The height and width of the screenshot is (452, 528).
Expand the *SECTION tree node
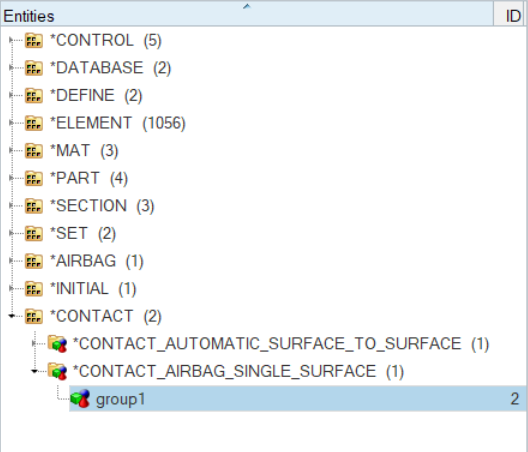(11, 206)
